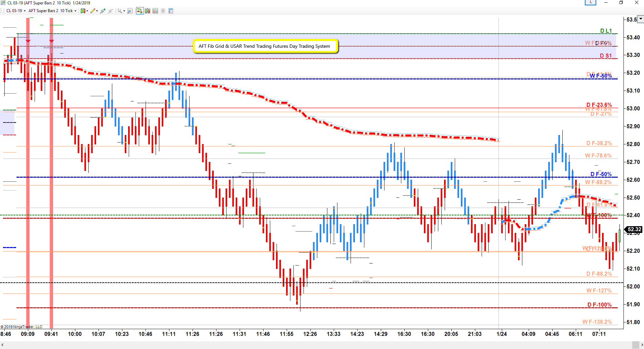Expand the AFT Super Bars 2 interval selector
Image resolution: width=644 pixels, height=349 pixels.
pyautogui.click(x=52, y=11)
